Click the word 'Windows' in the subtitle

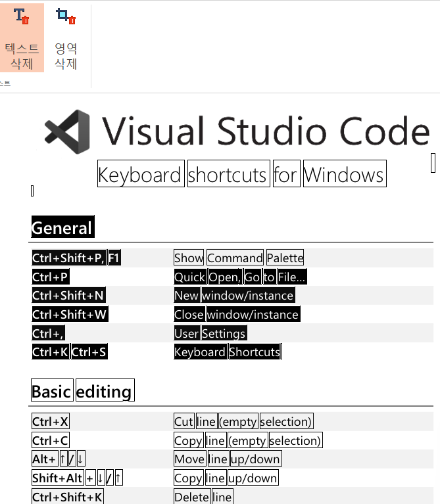point(345,173)
